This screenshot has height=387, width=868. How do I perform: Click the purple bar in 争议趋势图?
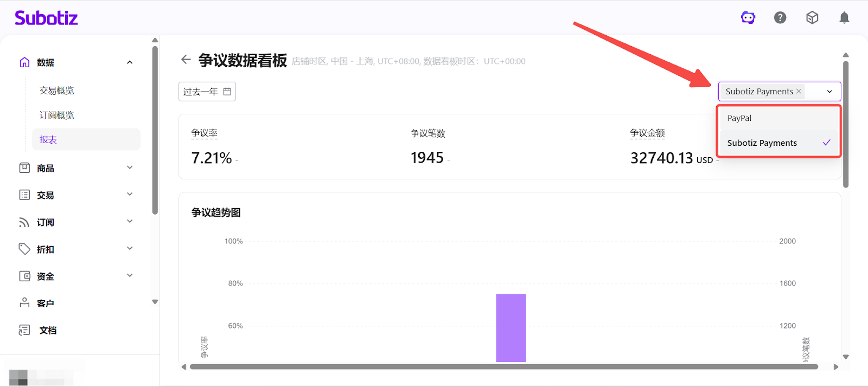coord(510,327)
